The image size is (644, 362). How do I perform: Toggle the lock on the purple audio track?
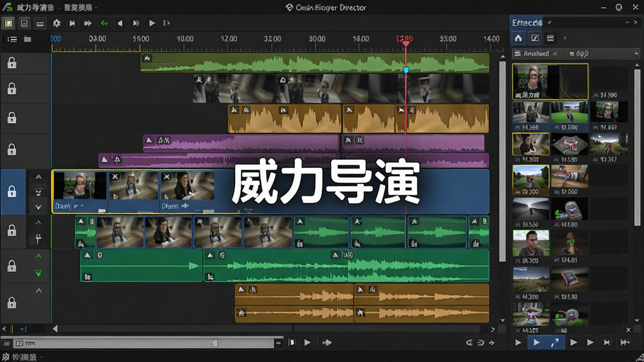[12, 150]
